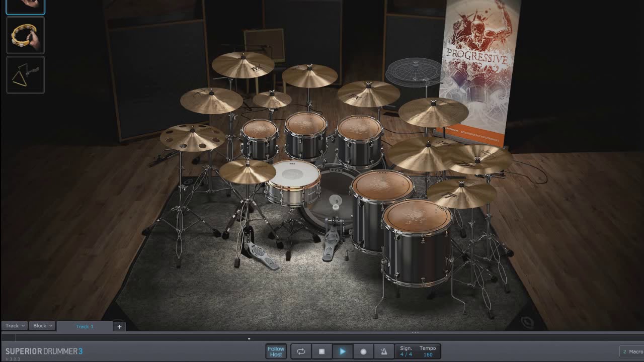644x362 pixels.
Task: Hit the rearmost crash cymbal, top left
Action: (x=243, y=64)
